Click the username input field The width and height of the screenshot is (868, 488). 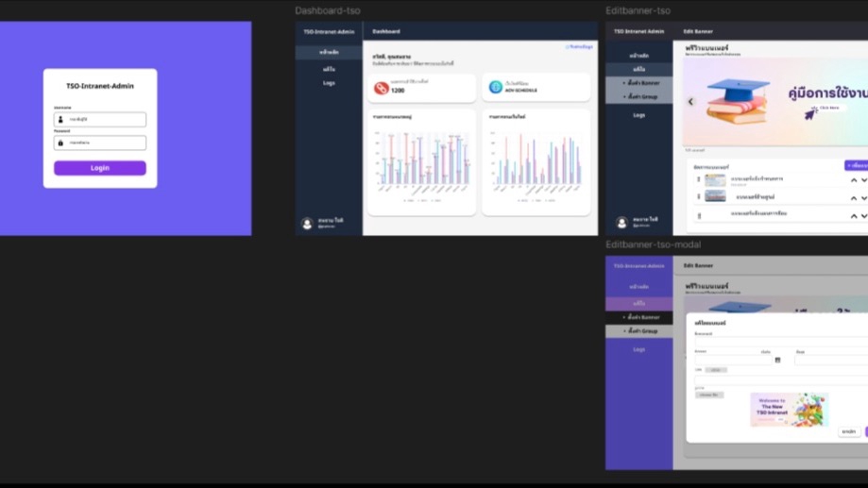coord(104,120)
